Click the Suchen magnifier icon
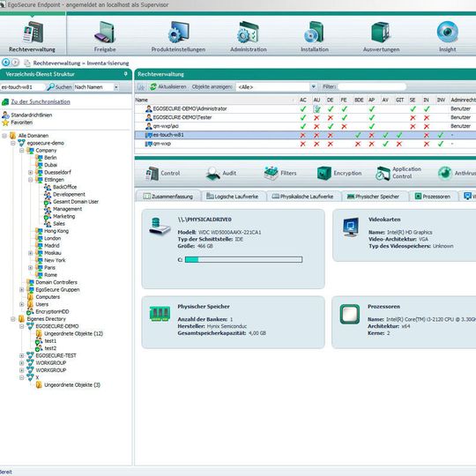Viewport: 476px width, 476px height. [50, 87]
